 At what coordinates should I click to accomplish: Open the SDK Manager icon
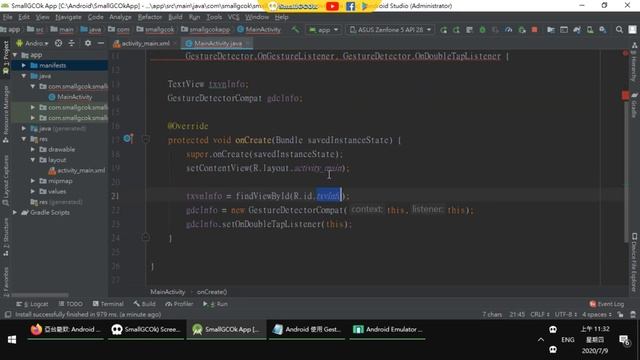tap(602, 30)
